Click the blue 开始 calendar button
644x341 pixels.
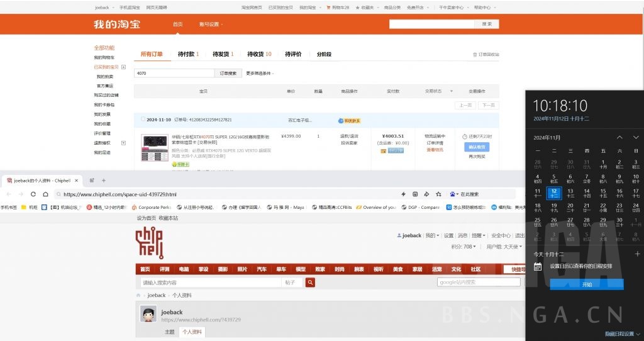point(587,284)
